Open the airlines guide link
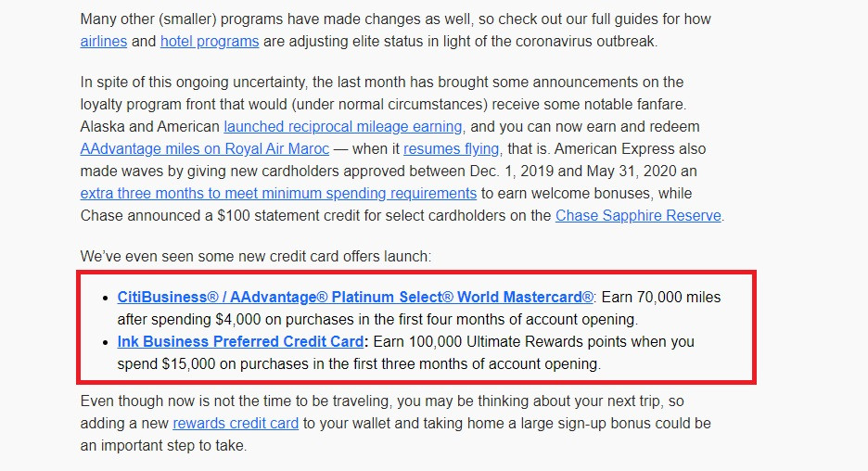Viewport: 868px width, 471px height. coord(104,42)
